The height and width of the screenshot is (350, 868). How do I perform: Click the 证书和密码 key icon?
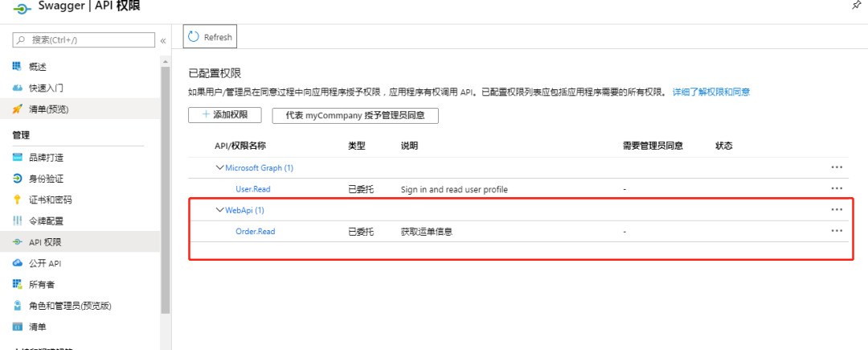point(17,200)
